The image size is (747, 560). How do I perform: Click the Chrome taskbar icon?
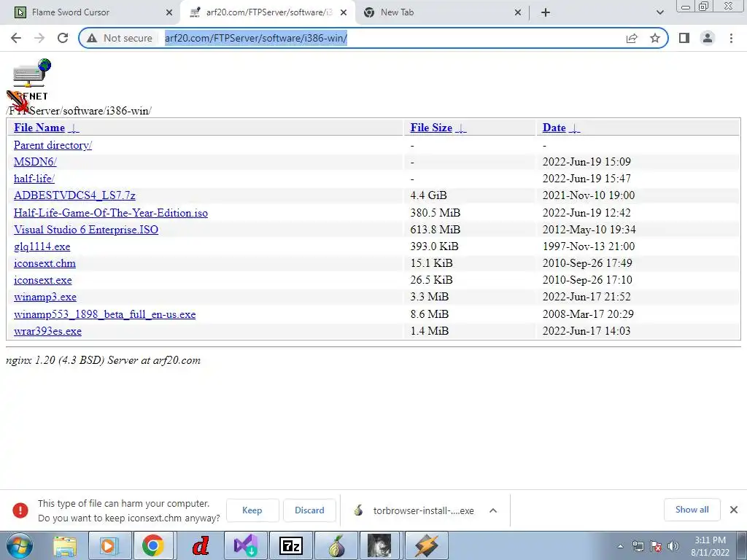point(152,545)
